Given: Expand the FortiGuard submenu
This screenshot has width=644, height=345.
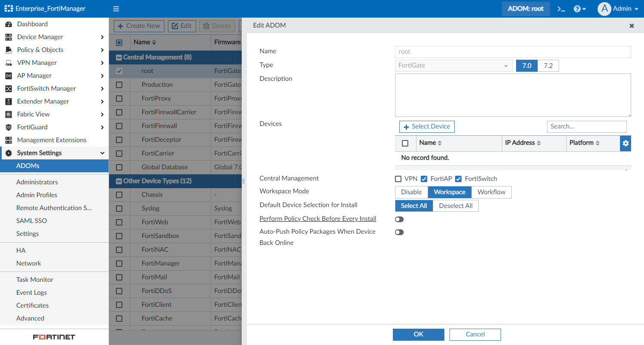Looking at the screenshot, I should 102,127.
